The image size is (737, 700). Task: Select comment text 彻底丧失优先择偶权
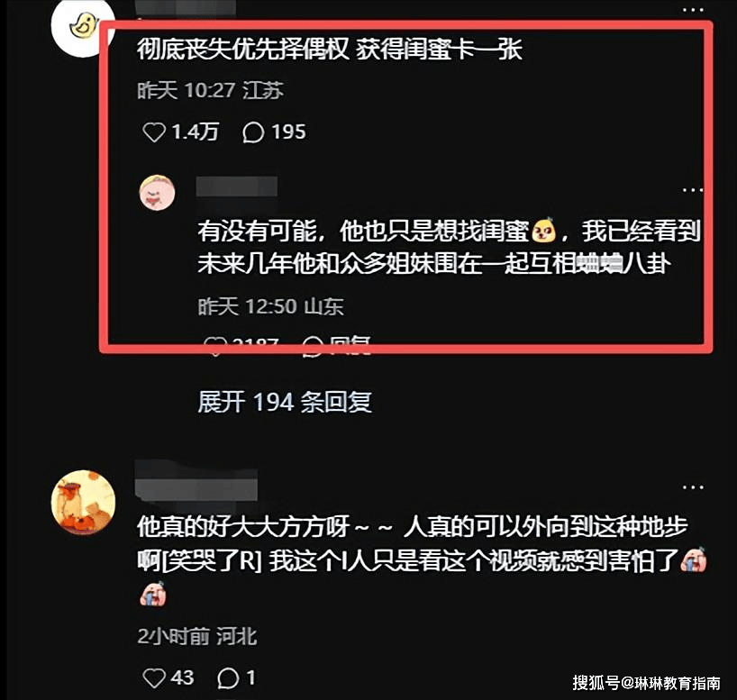[x=242, y=50]
